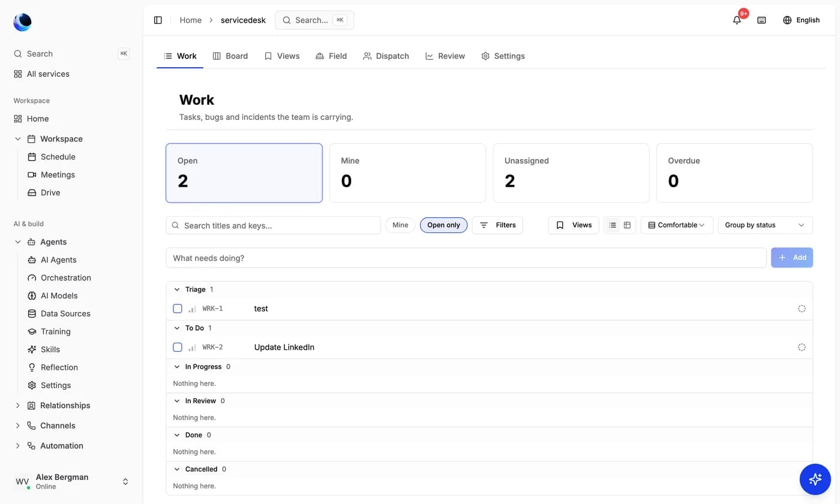Open AI Models in sidebar
840x504 pixels.
pyautogui.click(x=52, y=296)
